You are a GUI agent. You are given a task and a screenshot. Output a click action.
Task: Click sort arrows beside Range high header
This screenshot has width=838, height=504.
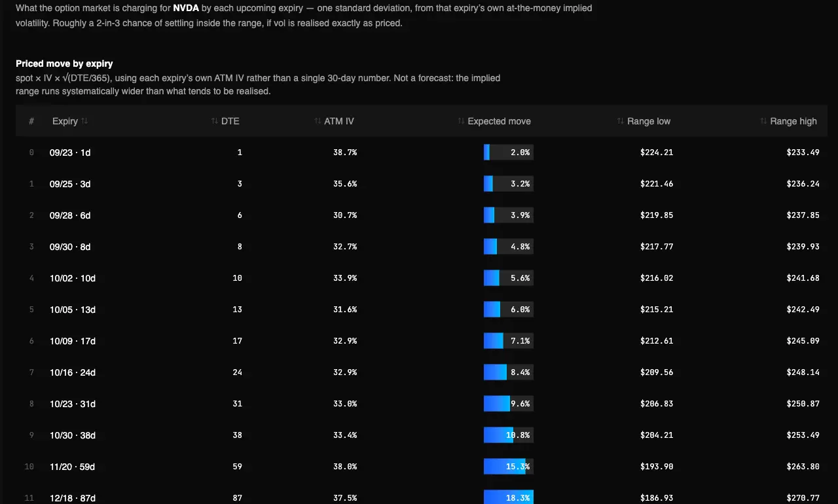(x=763, y=121)
